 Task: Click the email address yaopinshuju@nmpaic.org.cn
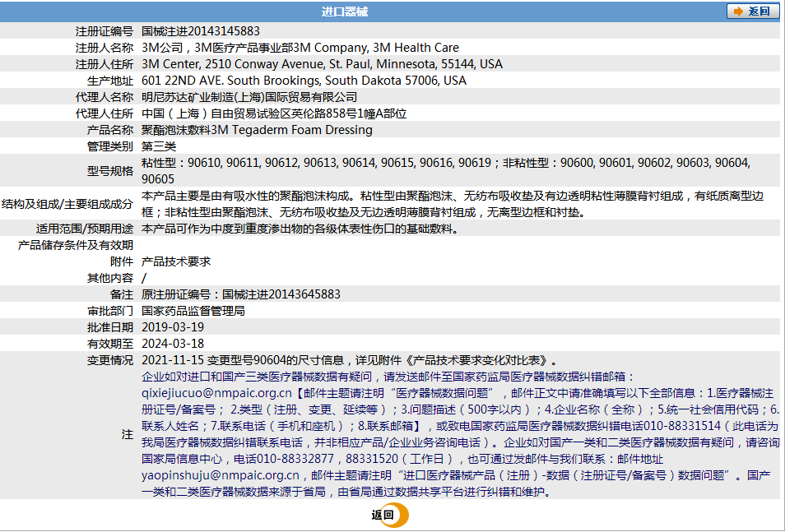[x=221, y=475]
